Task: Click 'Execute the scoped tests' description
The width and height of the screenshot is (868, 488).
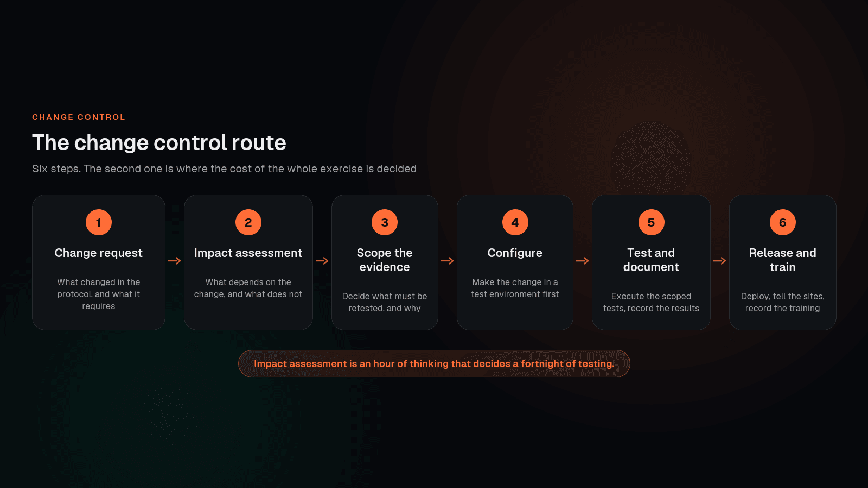Action: click(x=651, y=302)
